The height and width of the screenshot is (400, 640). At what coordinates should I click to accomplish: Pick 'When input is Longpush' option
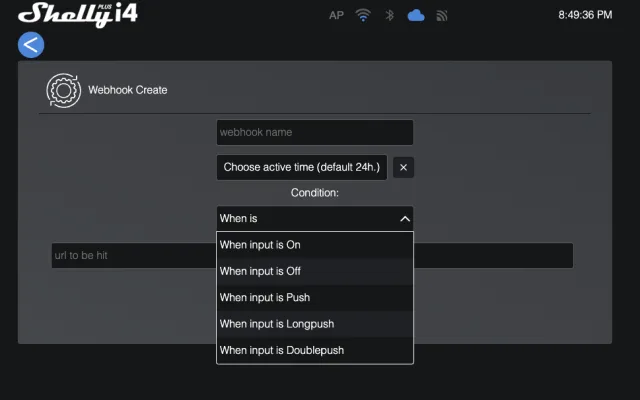[x=314, y=324]
